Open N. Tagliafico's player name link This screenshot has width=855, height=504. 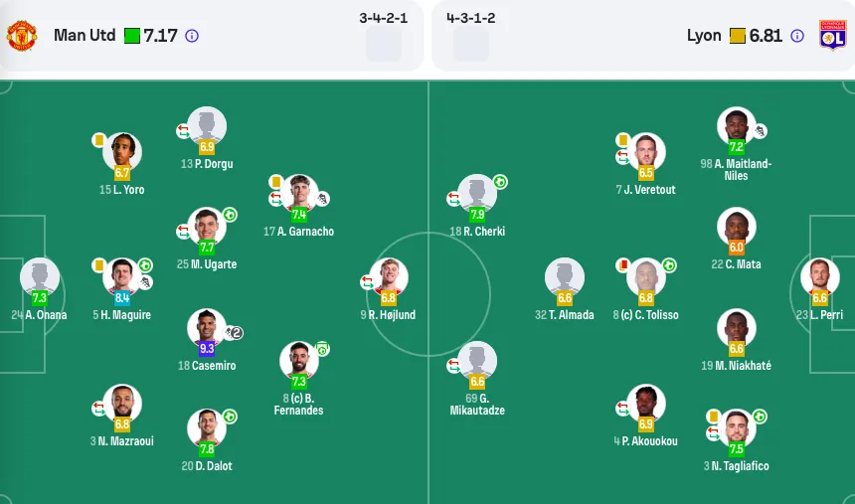[x=736, y=466]
